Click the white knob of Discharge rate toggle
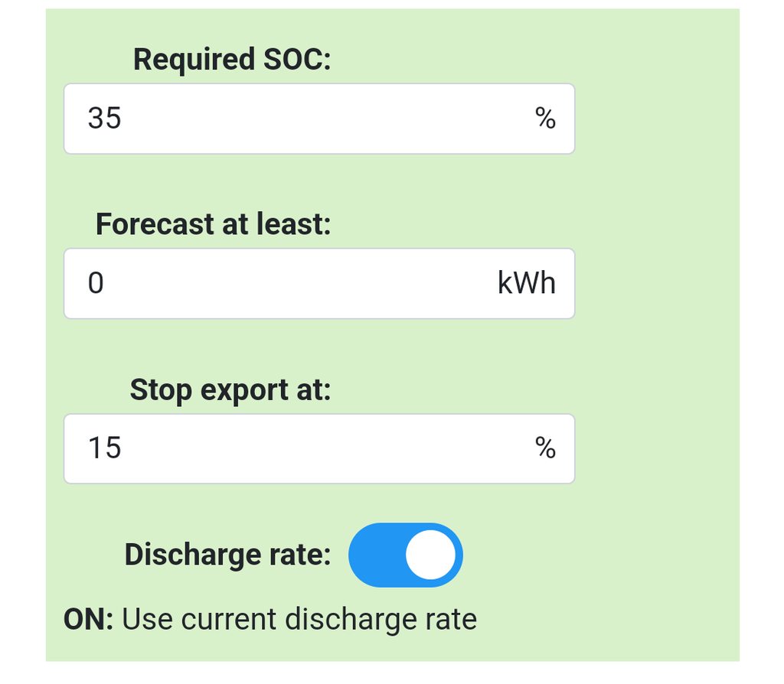784x684 pixels. tap(430, 555)
